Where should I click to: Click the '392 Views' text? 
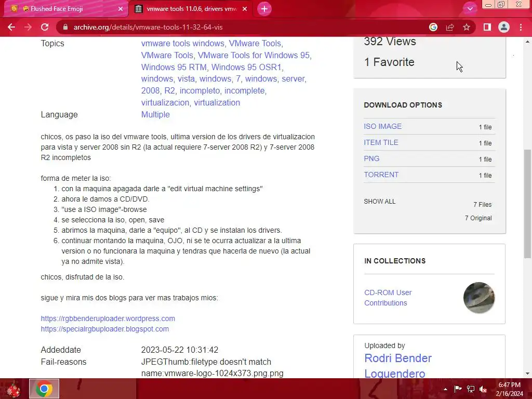pyautogui.click(x=390, y=42)
